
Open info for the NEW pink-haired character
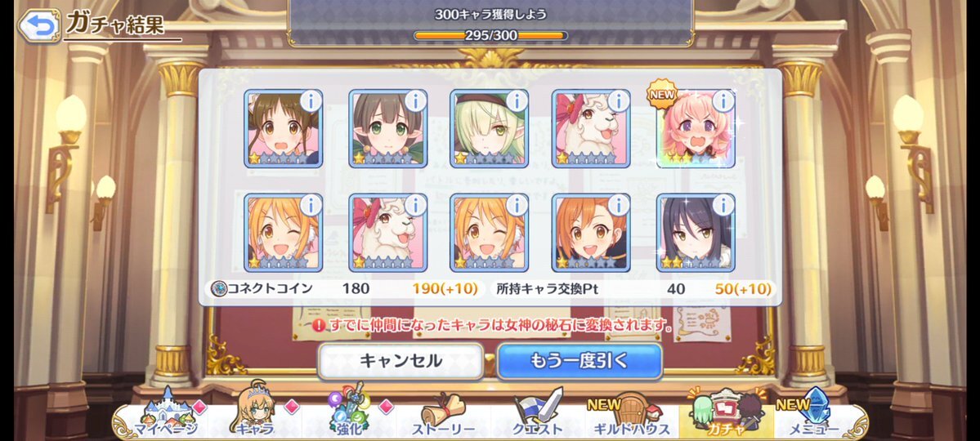pyautogui.click(x=723, y=100)
